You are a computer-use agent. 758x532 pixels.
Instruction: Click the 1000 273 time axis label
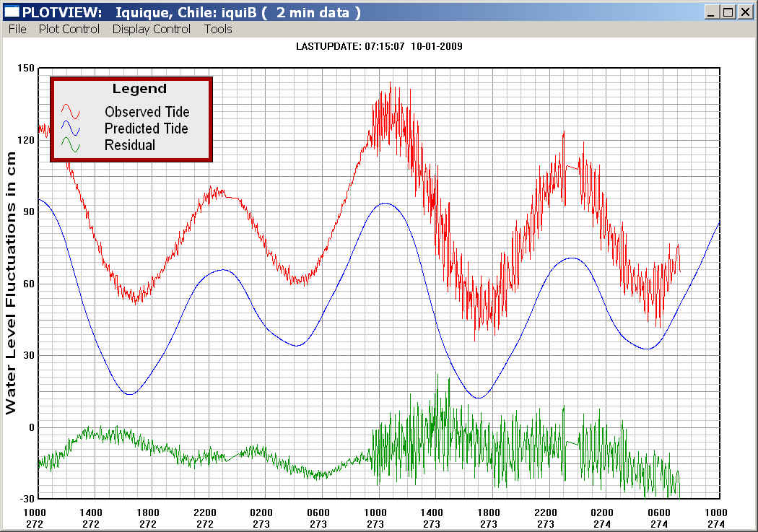pos(375,519)
